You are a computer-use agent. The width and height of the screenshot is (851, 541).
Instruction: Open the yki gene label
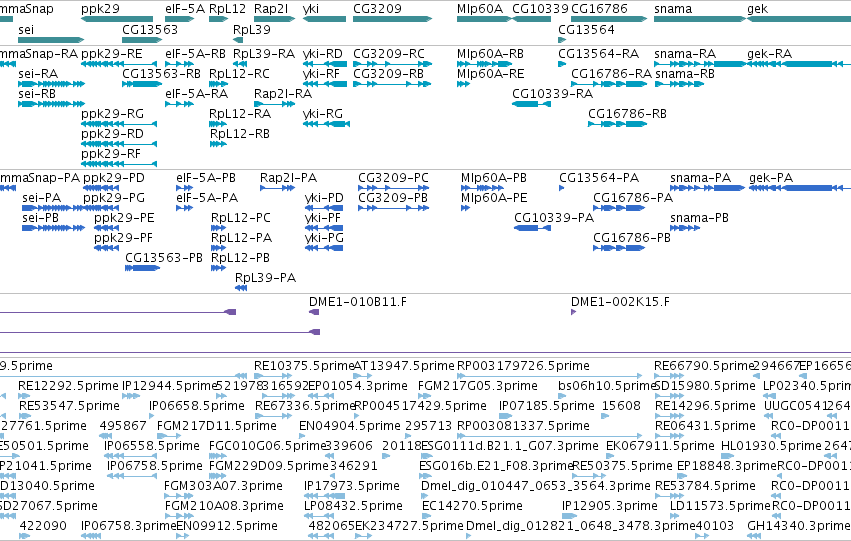coord(311,9)
